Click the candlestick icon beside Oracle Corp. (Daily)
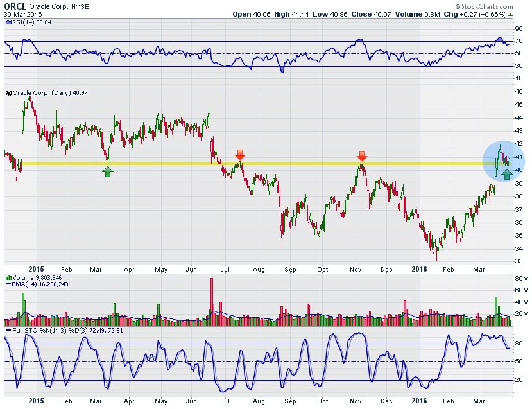Screen dimensions: 532x409 [x=9, y=93]
